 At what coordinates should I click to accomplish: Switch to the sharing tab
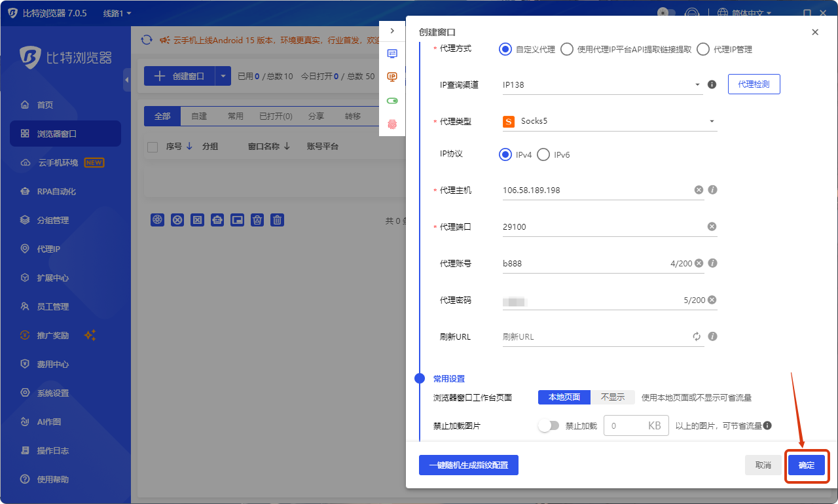tap(316, 116)
